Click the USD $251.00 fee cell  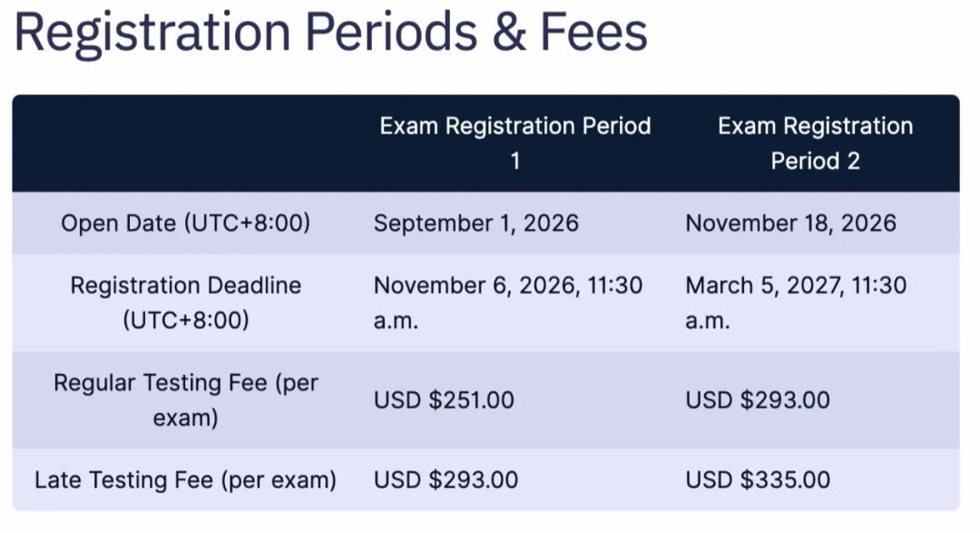point(444,400)
